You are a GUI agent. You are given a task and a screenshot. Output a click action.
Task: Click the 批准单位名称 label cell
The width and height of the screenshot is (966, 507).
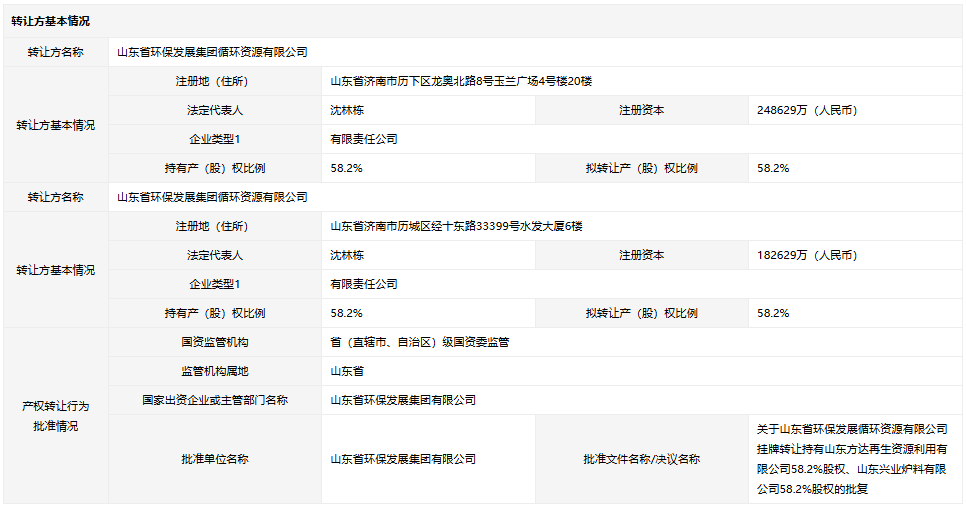click(x=215, y=459)
